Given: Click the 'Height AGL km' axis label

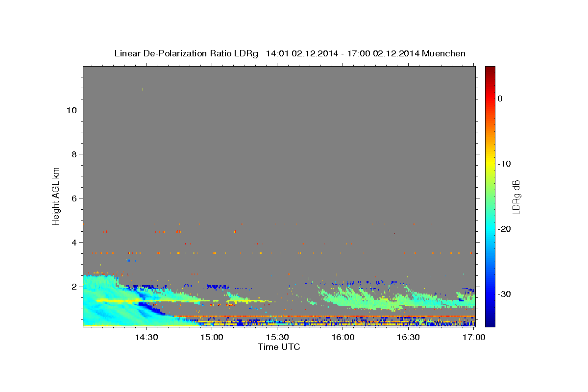Looking at the screenshot, I should 56,196.
